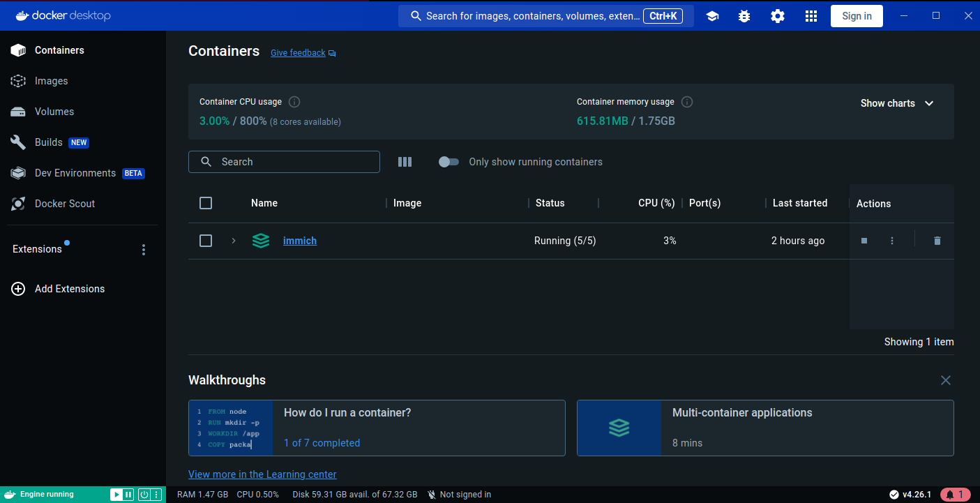
Task: Open notifications via the bell icon
Action: click(x=955, y=494)
